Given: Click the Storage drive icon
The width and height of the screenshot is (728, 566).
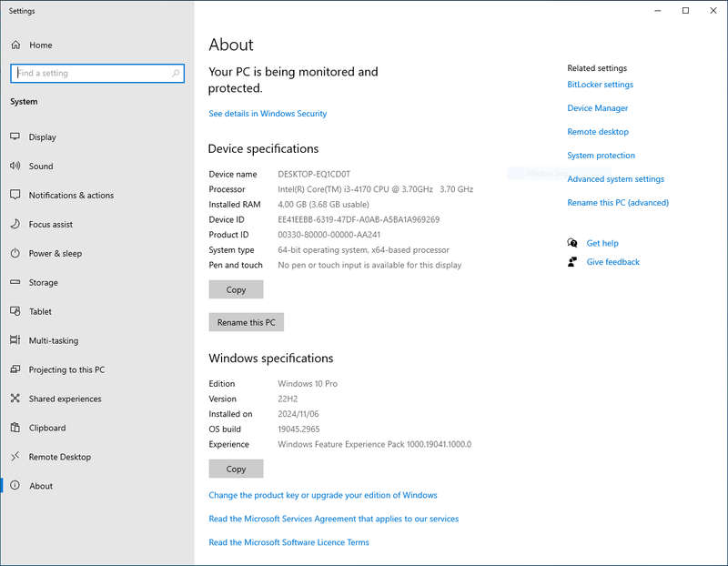Looking at the screenshot, I should [x=15, y=282].
